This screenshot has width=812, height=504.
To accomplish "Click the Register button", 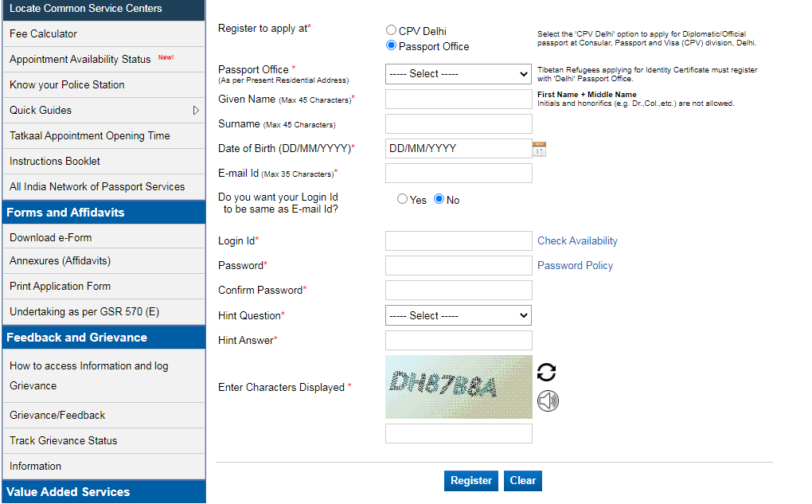I will (470, 481).
